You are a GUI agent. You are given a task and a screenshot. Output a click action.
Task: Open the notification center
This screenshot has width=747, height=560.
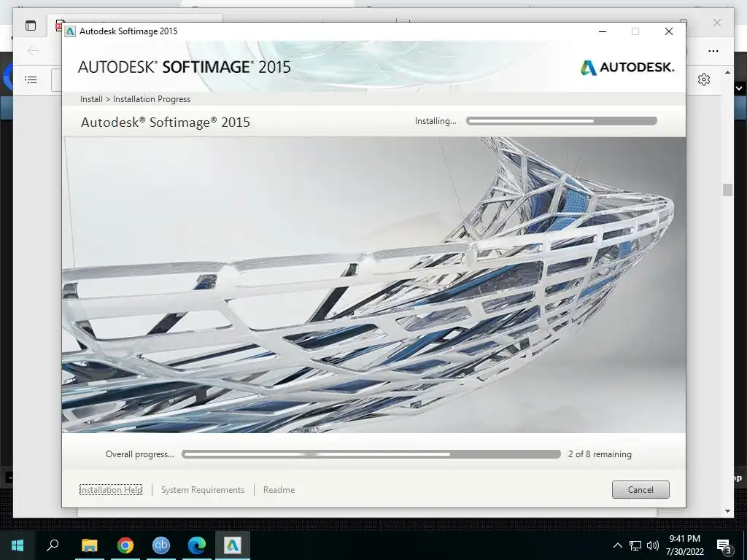click(724, 545)
